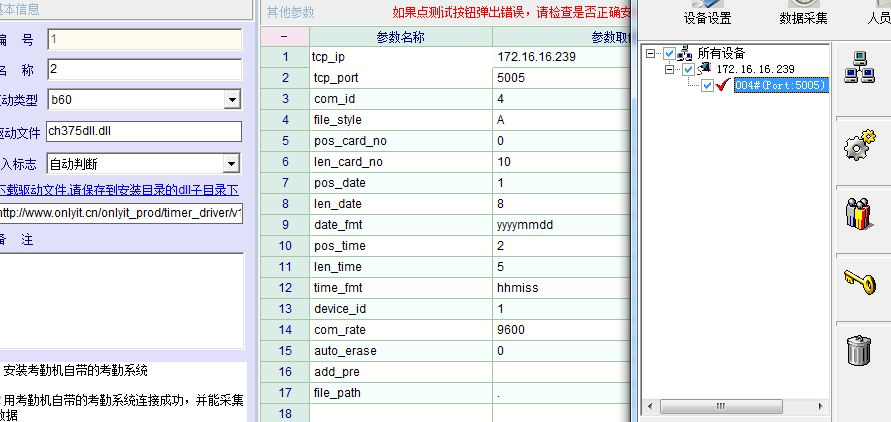Click the device tree horizontal scrollbar
The height and width of the screenshot is (422, 891).
pos(737,407)
